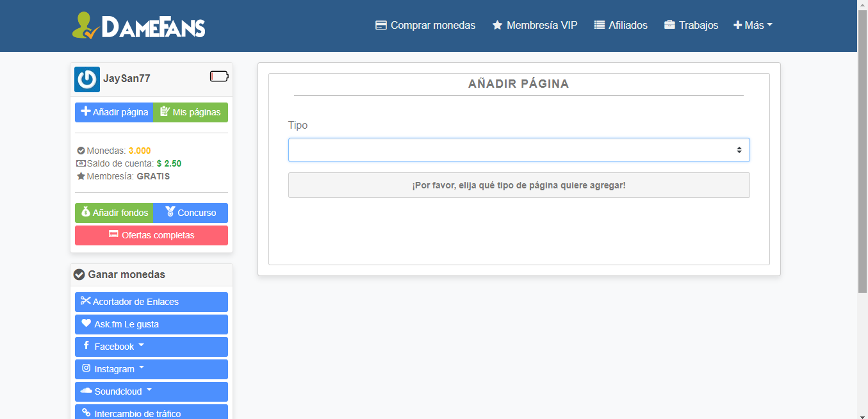Open Acortador de Enlaces
The height and width of the screenshot is (419, 868).
[151, 302]
